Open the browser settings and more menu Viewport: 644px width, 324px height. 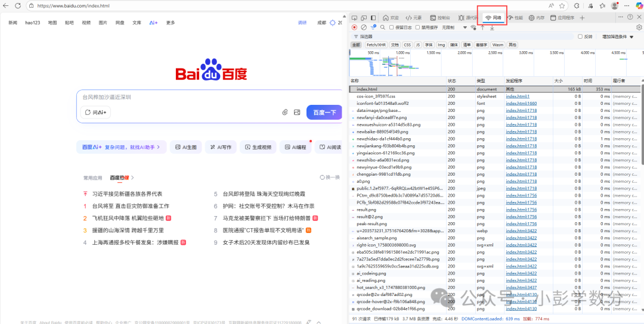[626, 6]
